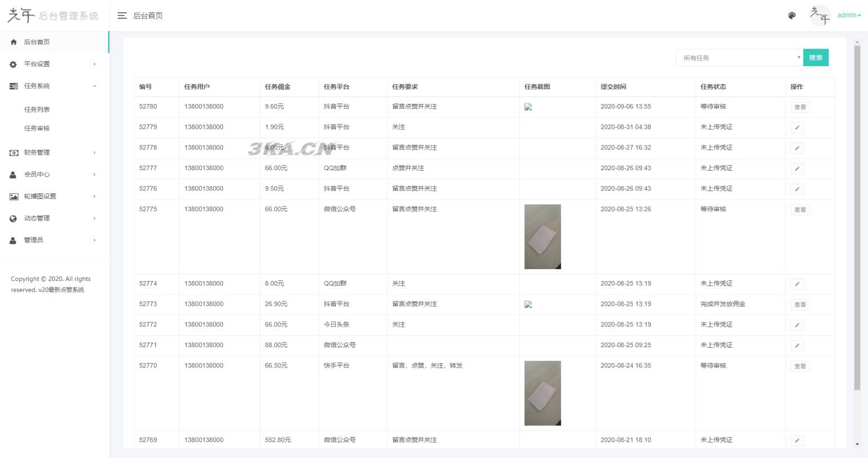Click the edit pencil for task 52779
Image resolution: width=868 pixels, height=458 pixels.
(x=797, y=128)
